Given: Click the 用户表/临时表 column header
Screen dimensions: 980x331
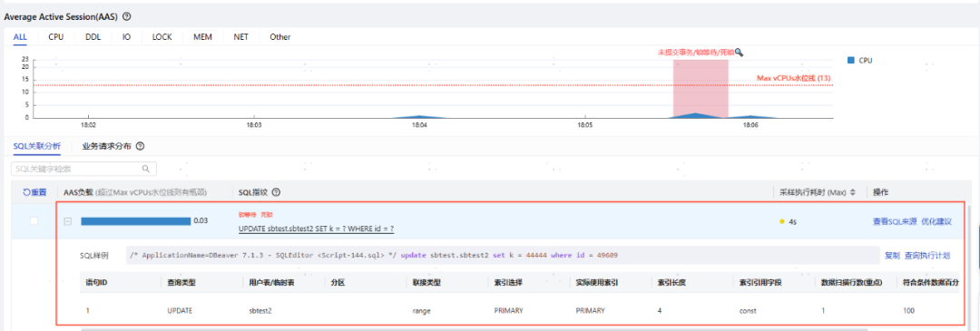Looking at the screenshot, I should 272,283.
